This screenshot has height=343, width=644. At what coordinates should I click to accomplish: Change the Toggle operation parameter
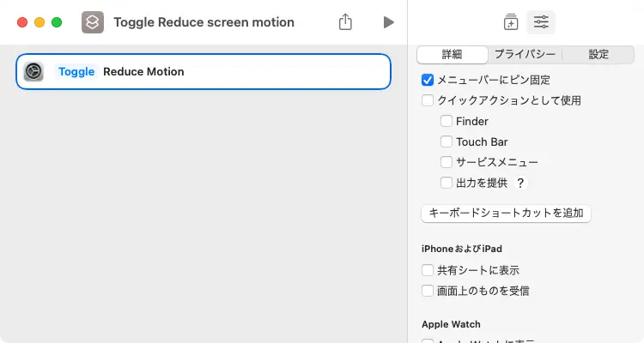76,72
